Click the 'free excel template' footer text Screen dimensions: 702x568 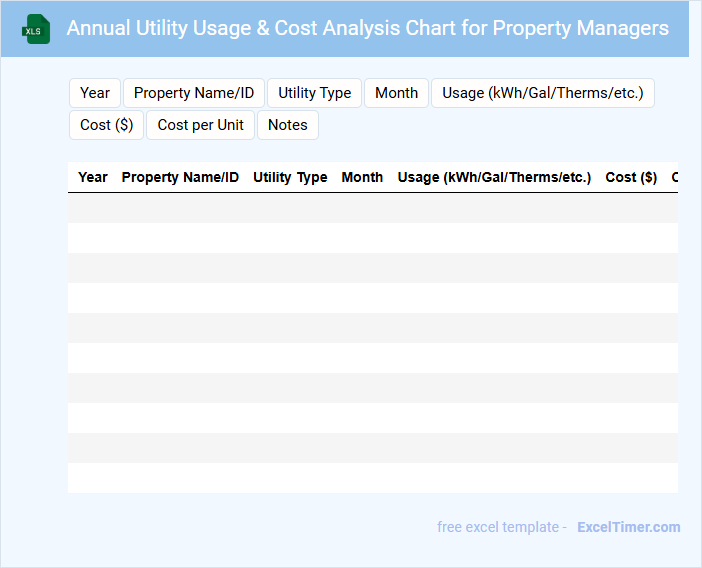(502, 527)
